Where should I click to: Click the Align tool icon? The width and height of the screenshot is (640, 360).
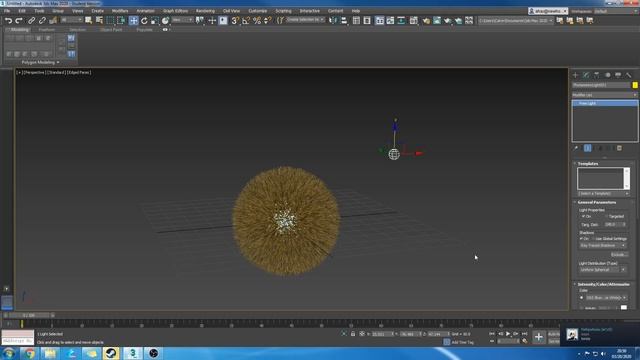click(x=344, y=20)
